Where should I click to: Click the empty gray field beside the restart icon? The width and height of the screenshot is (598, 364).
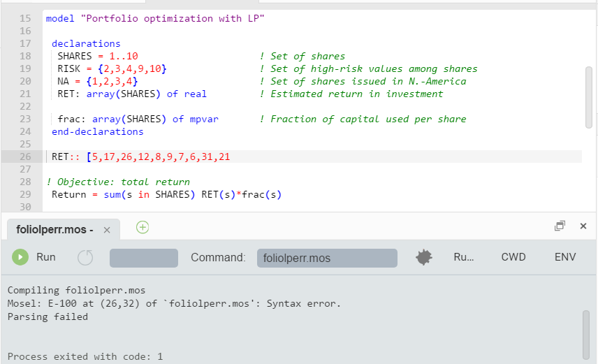coord(144,259)
